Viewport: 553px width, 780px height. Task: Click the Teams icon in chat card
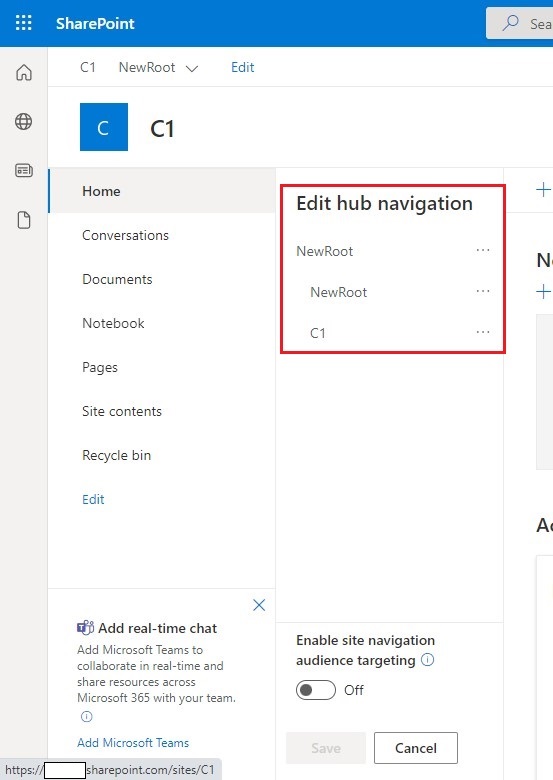tap(86, 628)
